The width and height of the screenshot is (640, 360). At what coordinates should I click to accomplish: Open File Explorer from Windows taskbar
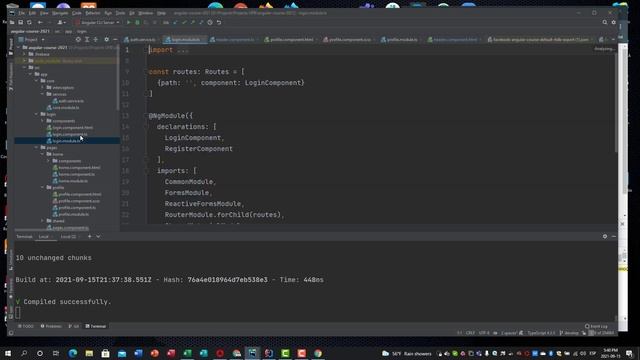pos(89,353)
